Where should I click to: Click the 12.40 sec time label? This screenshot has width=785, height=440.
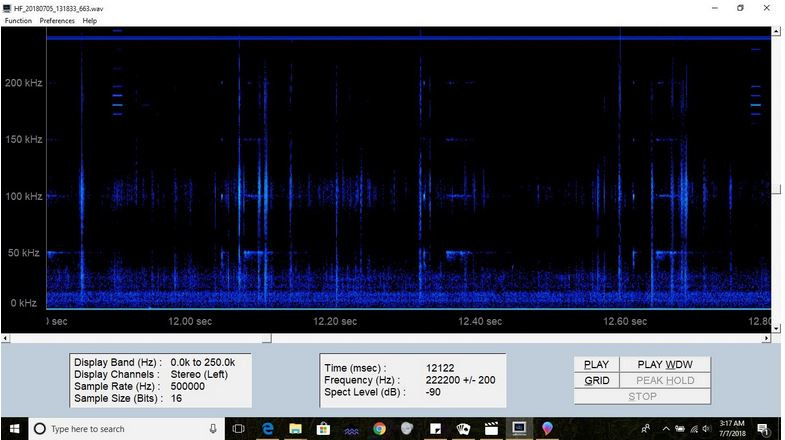click(480, 321)
